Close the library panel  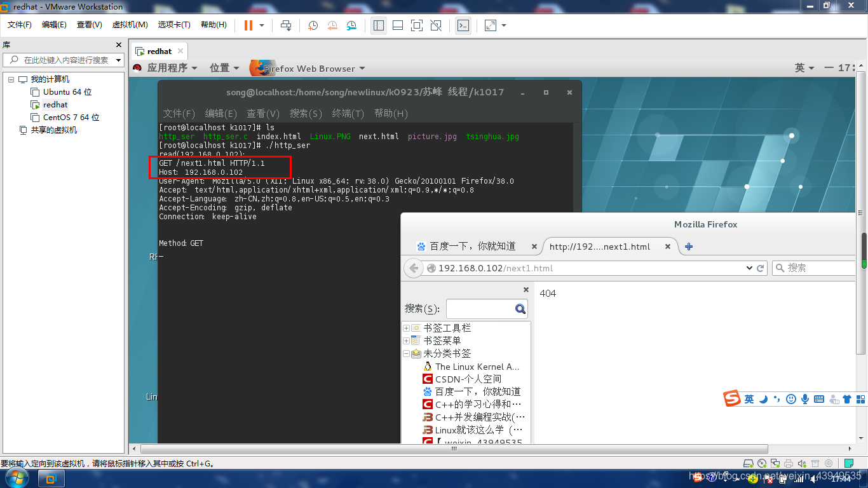(x=118, y=45)
